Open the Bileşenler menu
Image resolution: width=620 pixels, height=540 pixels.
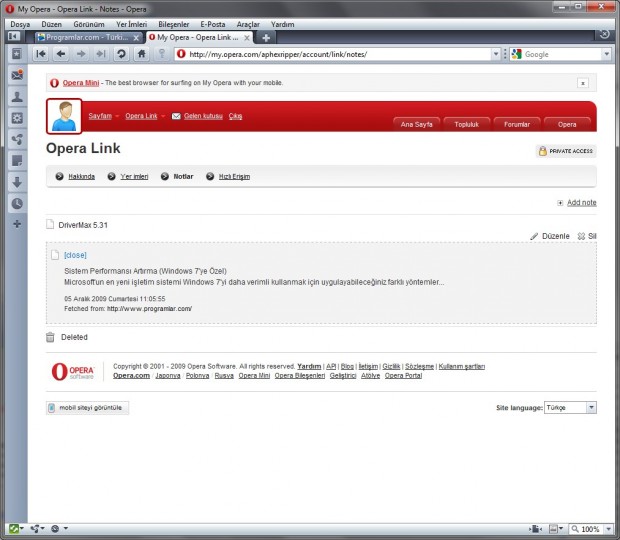click(x=174, y=24)
